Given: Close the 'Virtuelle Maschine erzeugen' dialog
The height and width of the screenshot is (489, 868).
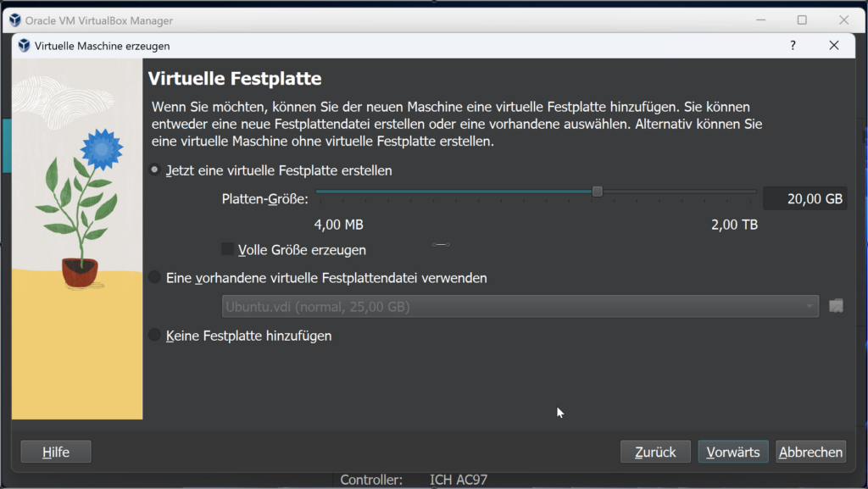Looking at the screenshot, I should click(834, 46).
